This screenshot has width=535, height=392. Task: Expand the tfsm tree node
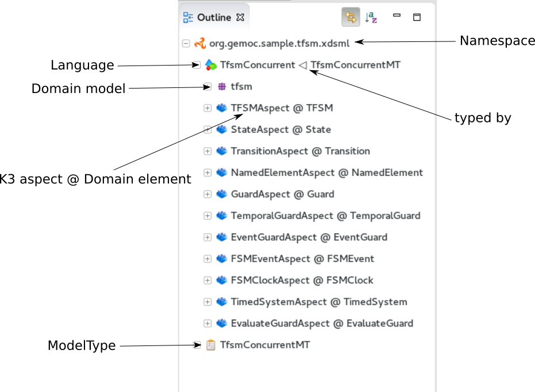coord(207,86)
